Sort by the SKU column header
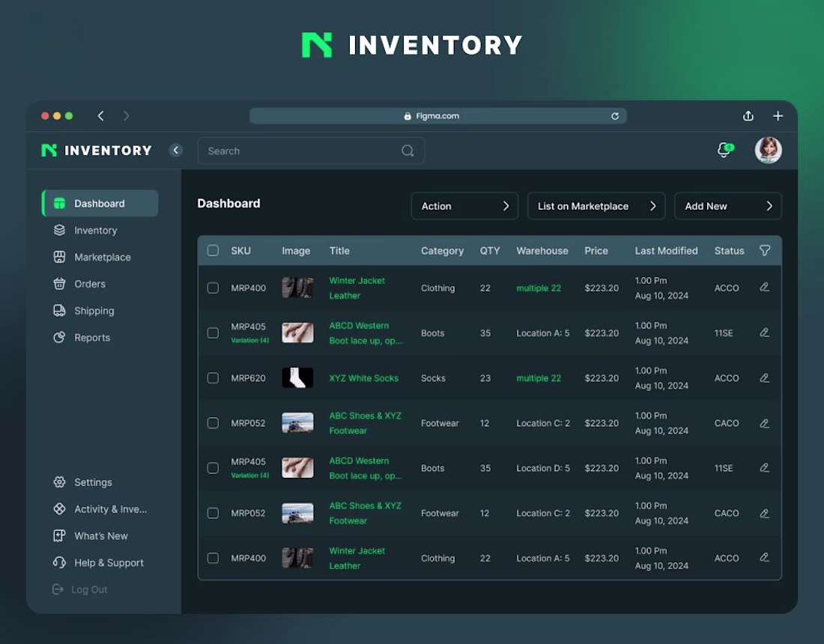This screenshot has height=644, width=824. click(240, 251)
